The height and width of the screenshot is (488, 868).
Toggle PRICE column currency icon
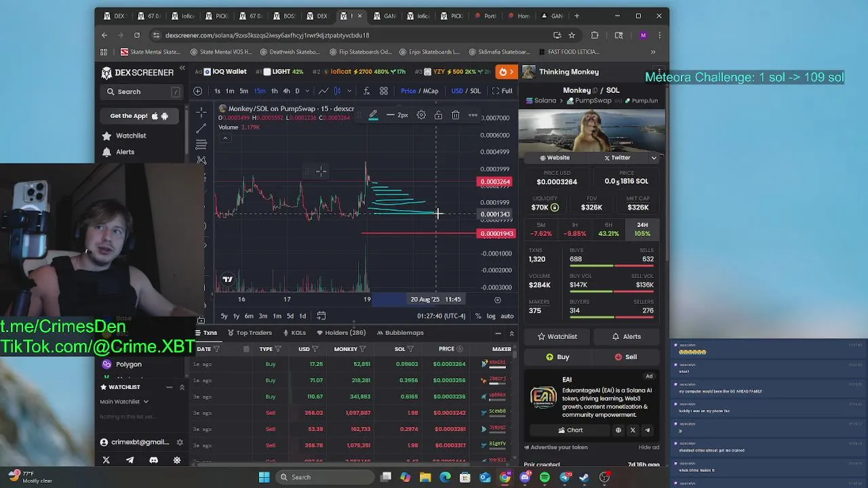click(x=460, y=349)
